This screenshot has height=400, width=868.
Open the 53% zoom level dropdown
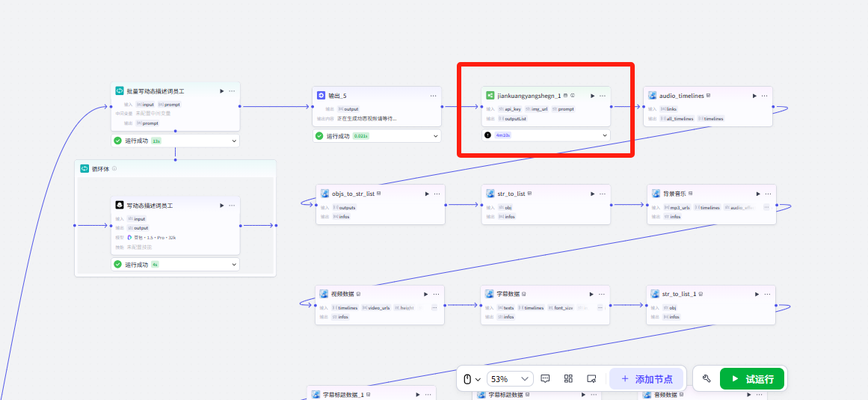click(510, 379)
